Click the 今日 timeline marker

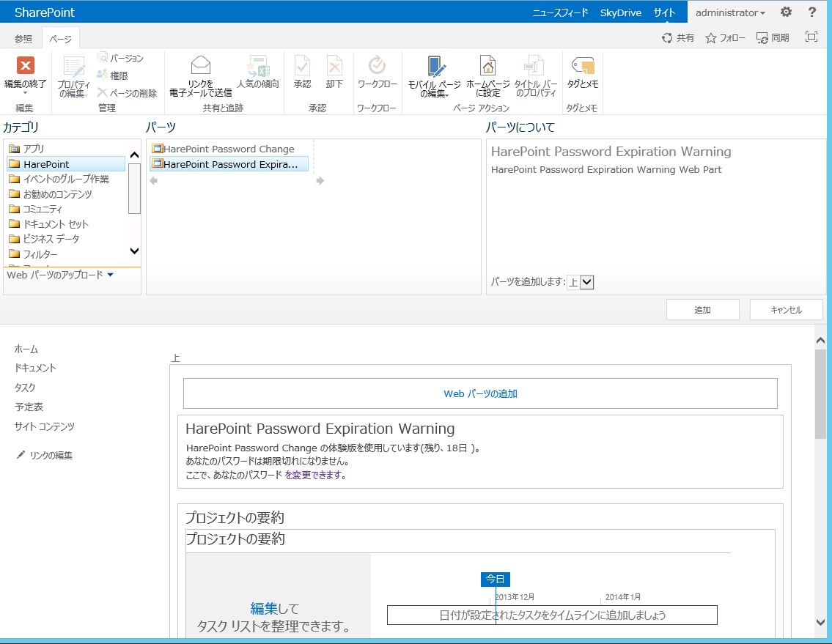point(495,580)
